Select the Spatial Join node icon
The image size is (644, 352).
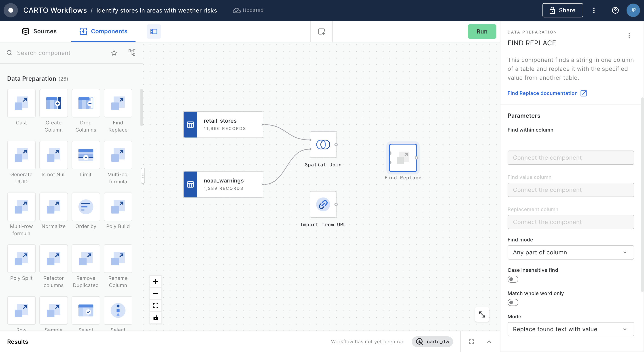coord(323,145)
